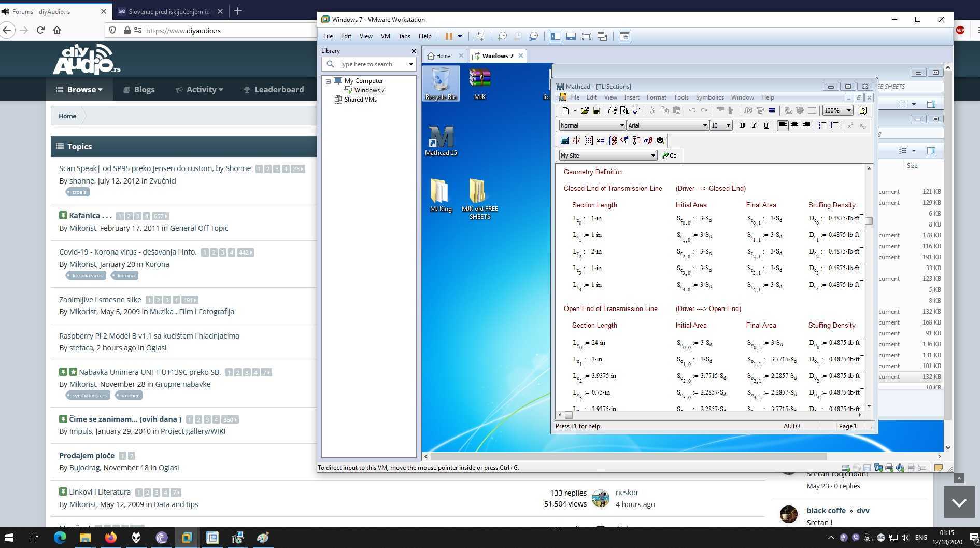Collapse My Computer tree node

[328, 81]
